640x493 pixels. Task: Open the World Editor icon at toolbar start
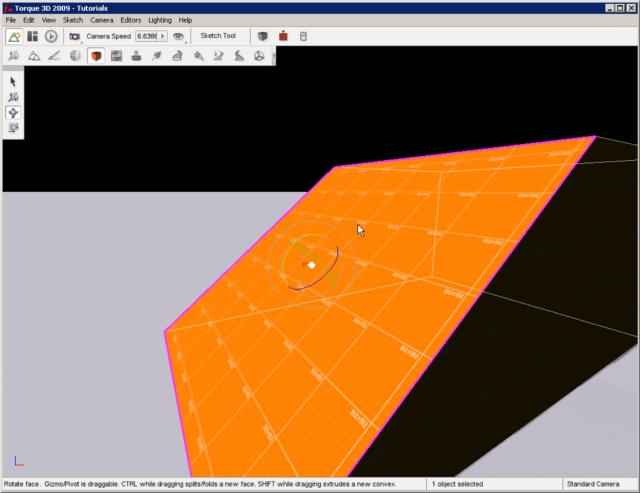tap(14, 36)
